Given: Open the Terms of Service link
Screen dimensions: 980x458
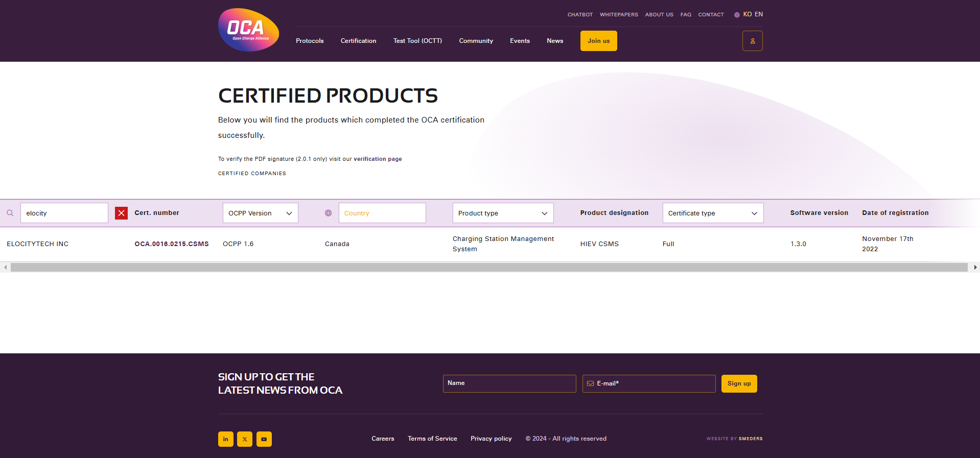Looking at the screenshot, I should click(432, 439).
